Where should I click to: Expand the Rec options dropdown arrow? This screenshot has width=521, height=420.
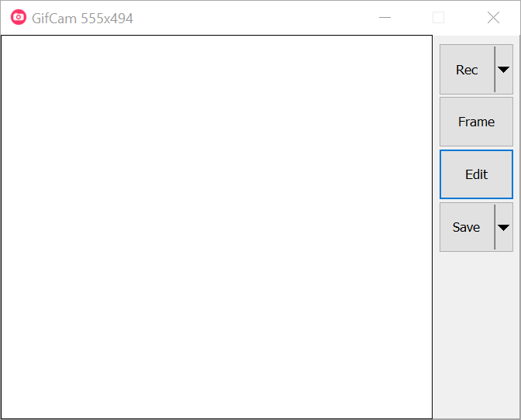click(504, 70)
